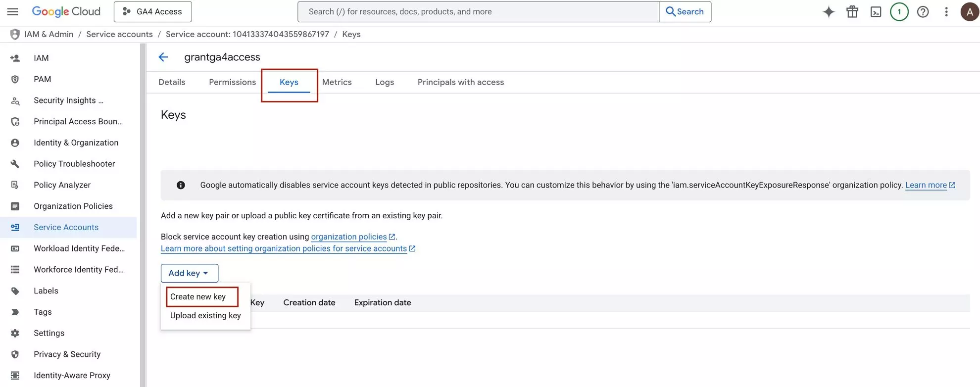Activate the Cloud Shell terminal icon

pos(876,12)
